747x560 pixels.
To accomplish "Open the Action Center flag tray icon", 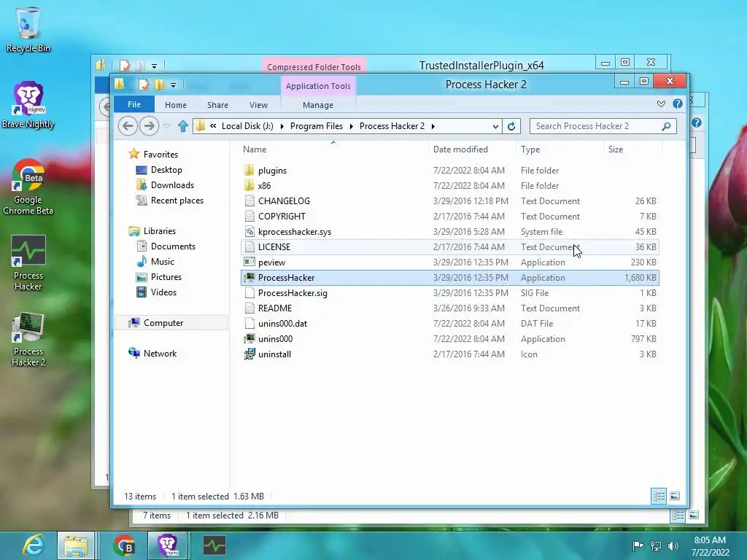I will pos(638,545).
